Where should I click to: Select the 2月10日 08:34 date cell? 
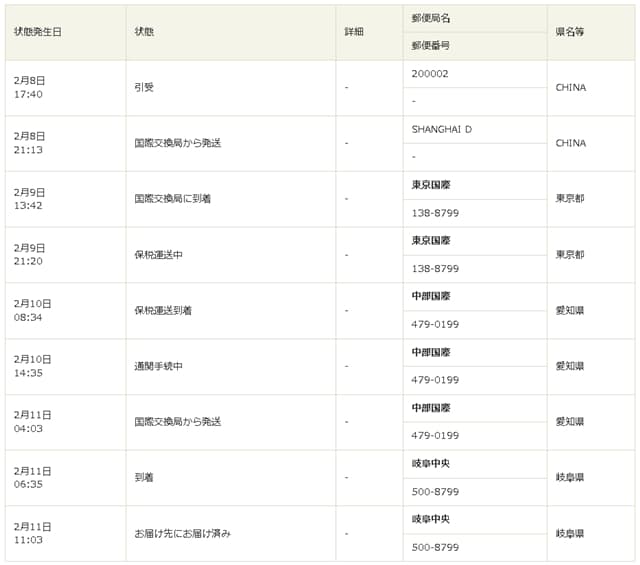[66, 311]
